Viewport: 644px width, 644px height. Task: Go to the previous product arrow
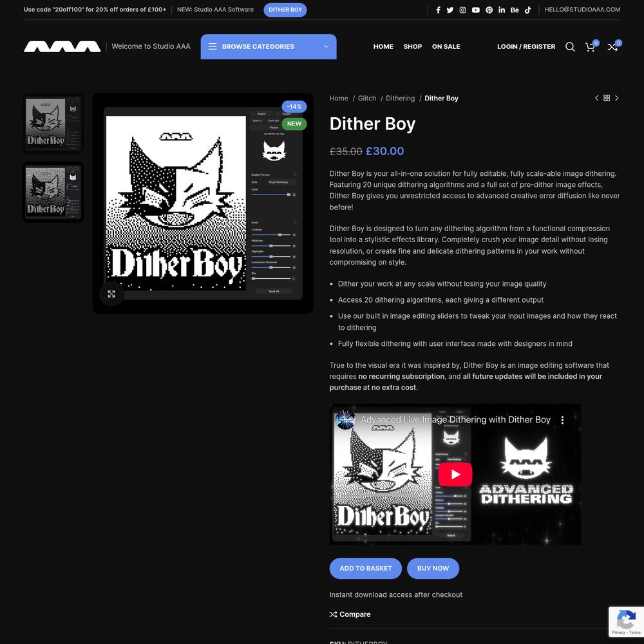(597, 98)
